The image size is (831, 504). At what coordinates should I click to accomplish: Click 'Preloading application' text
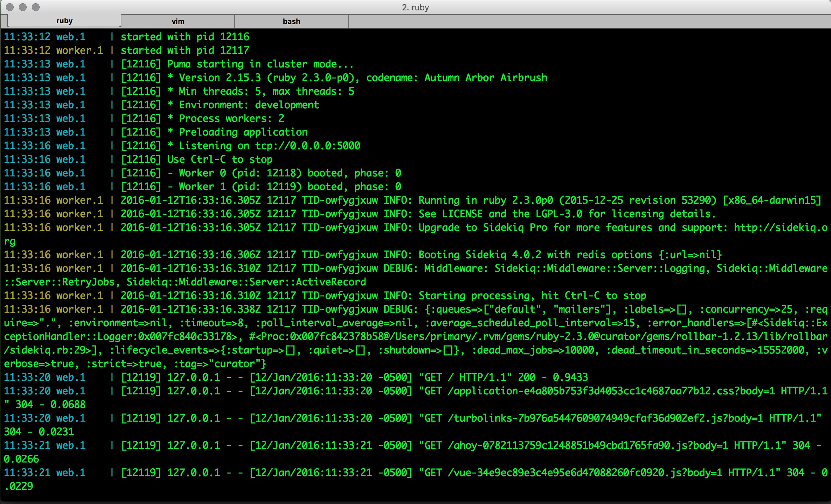click(243, 132)
